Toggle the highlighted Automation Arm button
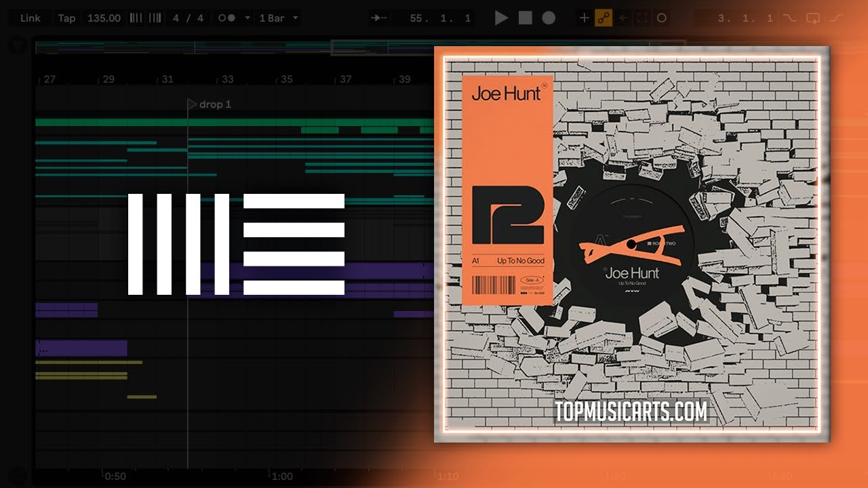Viewport: 868px width, 488px height. [603, 18]
